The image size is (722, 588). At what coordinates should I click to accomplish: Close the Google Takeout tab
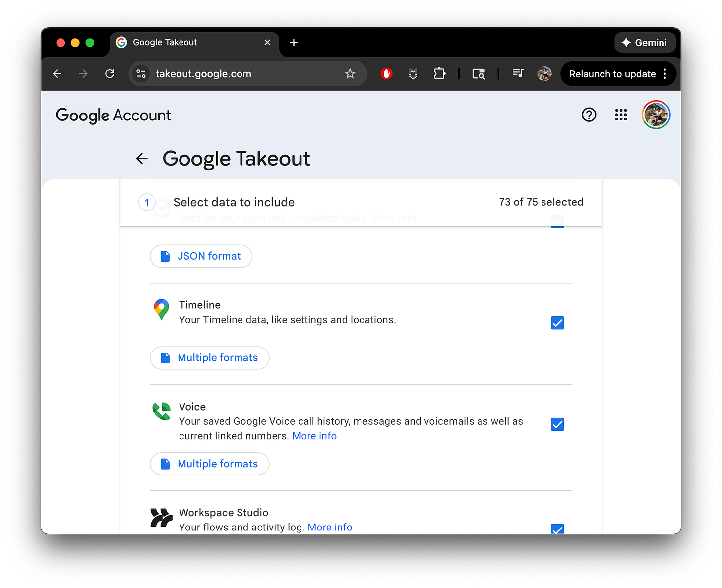[267, 43]
